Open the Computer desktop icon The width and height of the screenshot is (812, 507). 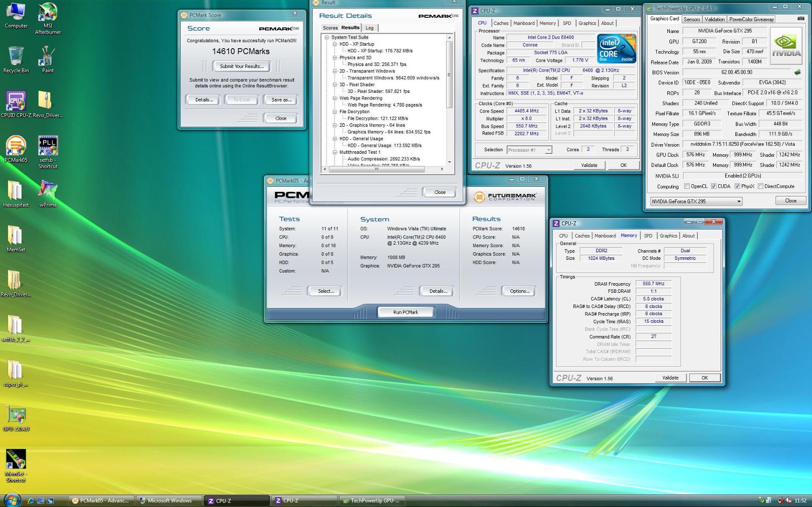(16, 15)
